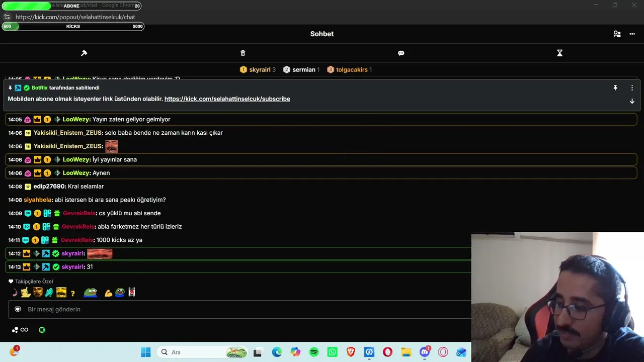Open Opera GX from taskbar
The height and width of the screenshot is (362, 644).
coord(443,352)
